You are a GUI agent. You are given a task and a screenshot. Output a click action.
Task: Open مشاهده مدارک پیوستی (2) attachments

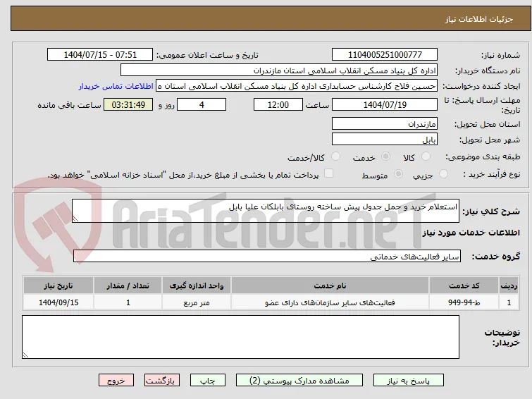[299, 381]
